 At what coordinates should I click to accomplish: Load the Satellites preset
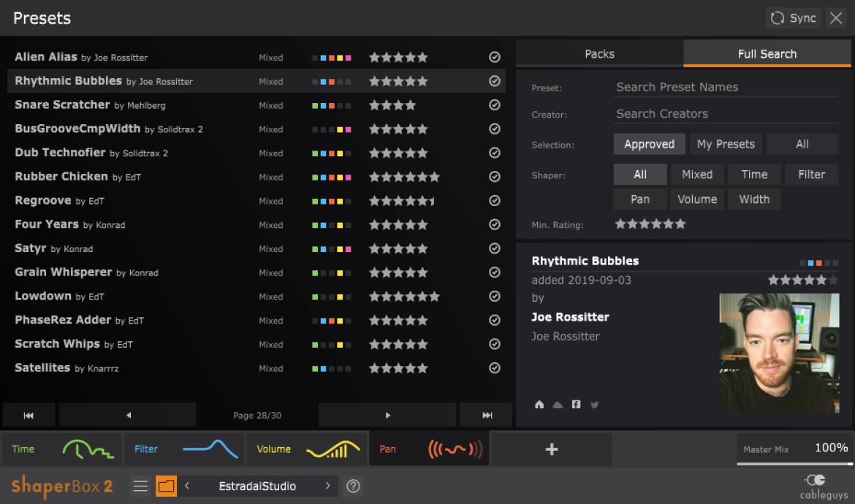tap(256, 368)
